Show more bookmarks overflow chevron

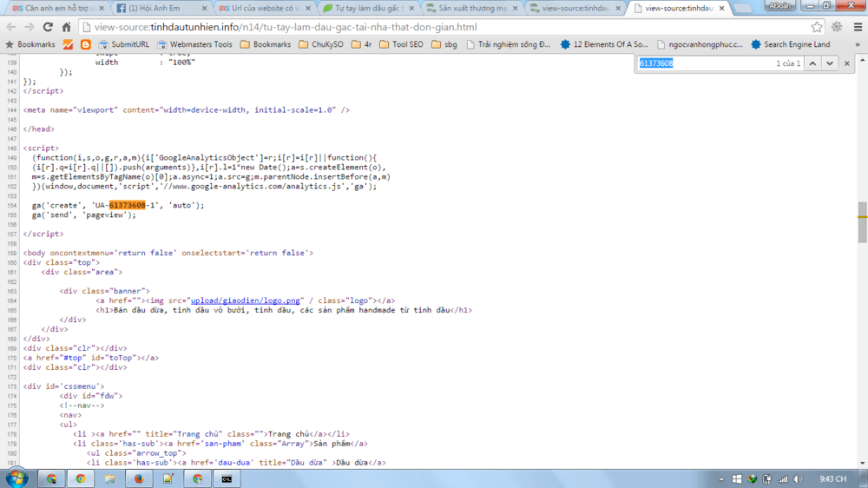858,44
